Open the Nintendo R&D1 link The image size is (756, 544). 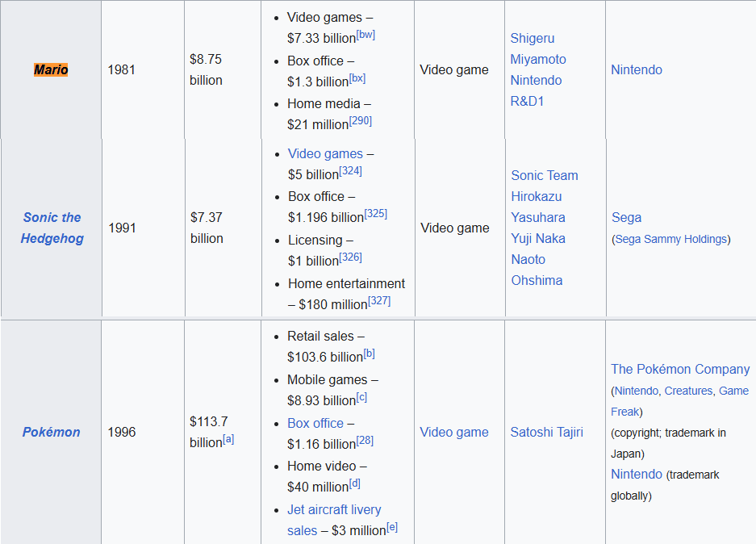pyautogui.click(x=536, y=90)
